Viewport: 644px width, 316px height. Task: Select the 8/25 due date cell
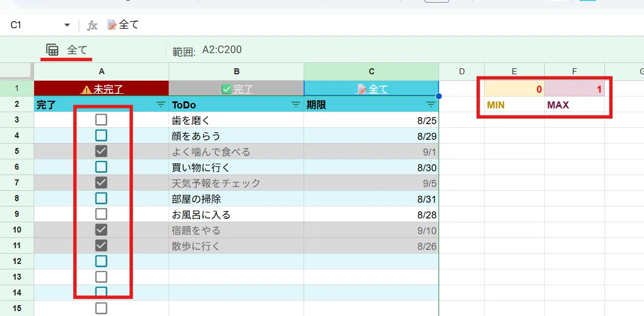click(x=371, y=120)
